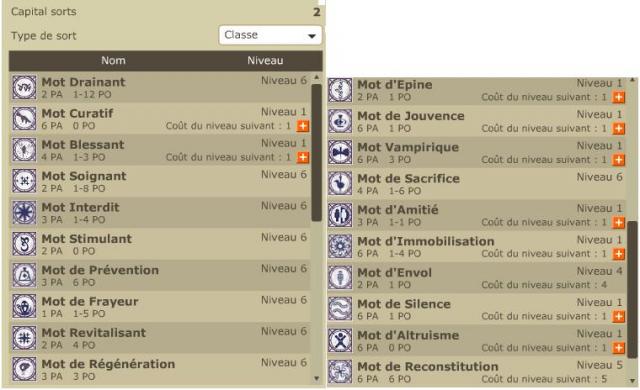Sort spells by the Niveau column header
Viewport: 640px width, 390px height.
(x=265, y=60)
